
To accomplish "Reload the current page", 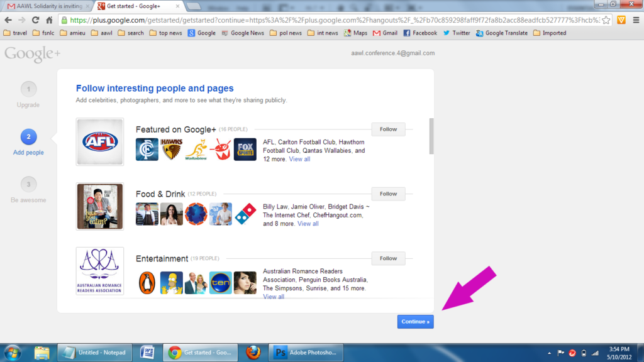I will 35,20.
